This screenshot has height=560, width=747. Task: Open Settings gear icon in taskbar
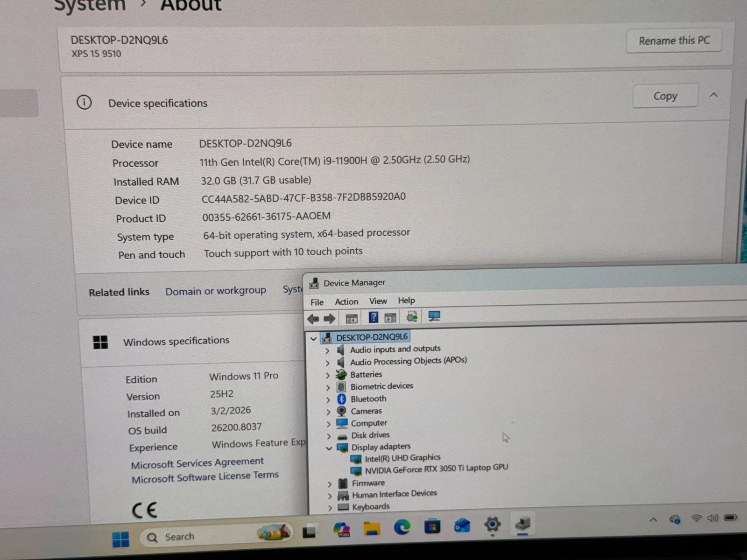click(493, 525)
